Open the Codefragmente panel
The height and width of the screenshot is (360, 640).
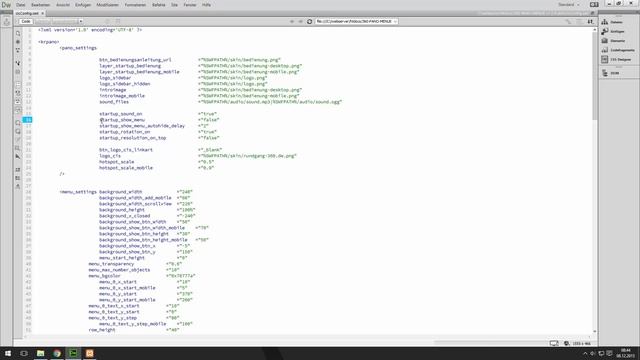[x=618, y=50]
